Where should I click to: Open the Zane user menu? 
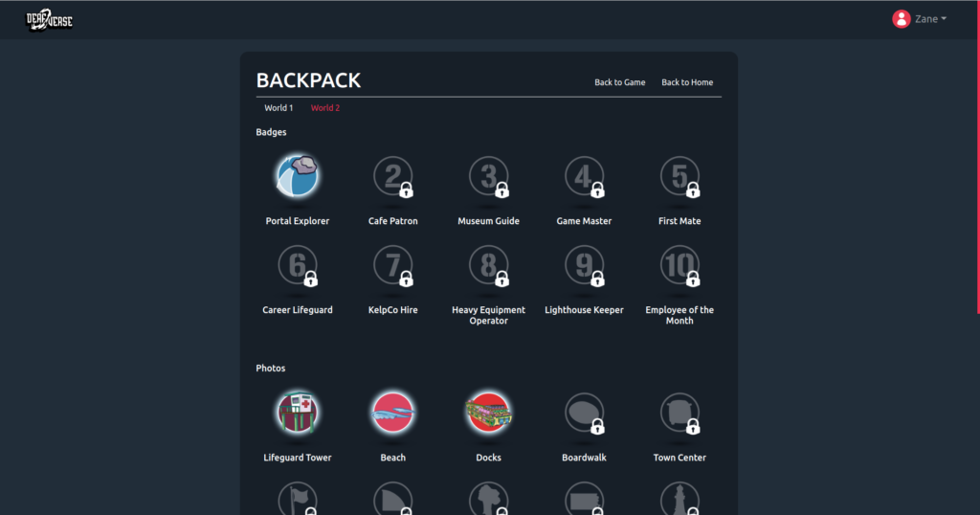[x=920, y=19]
